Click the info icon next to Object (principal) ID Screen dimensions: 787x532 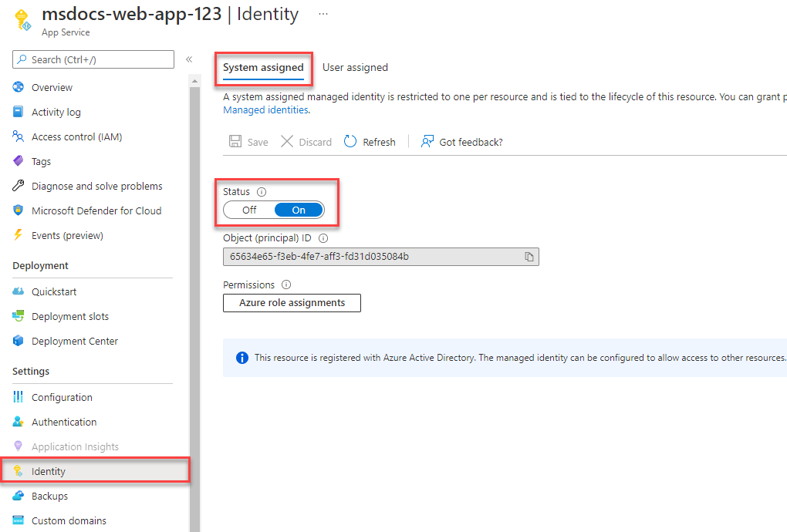coord(323,238)
